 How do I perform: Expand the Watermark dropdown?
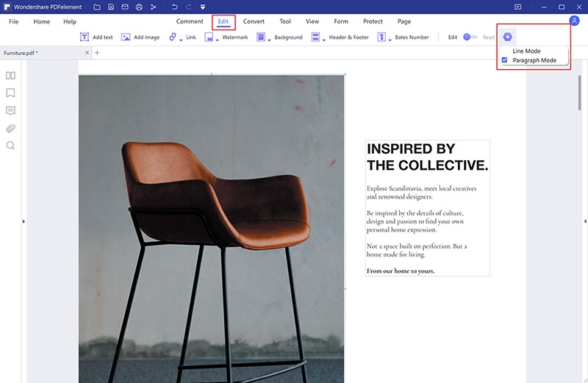click(x=218, y=40)
